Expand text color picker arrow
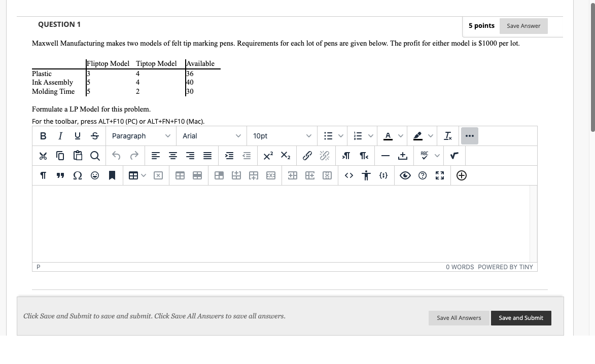Screen dimensions: 595x364 point(400,136)
